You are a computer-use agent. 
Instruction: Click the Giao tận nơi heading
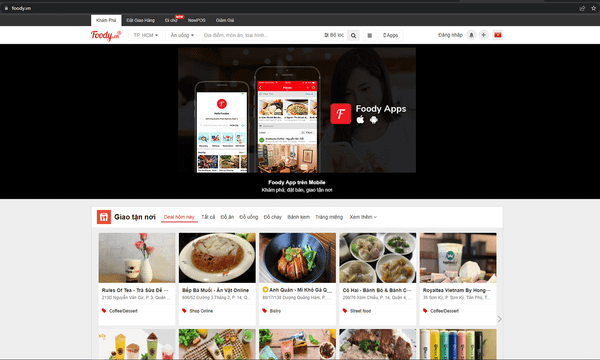pos(135,217)
